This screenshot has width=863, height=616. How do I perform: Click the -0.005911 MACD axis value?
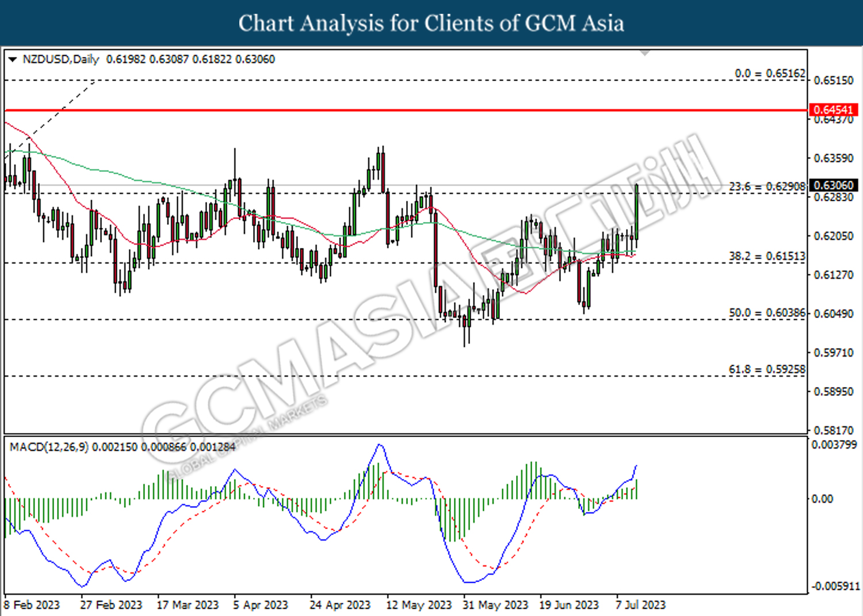click(835, 586)
